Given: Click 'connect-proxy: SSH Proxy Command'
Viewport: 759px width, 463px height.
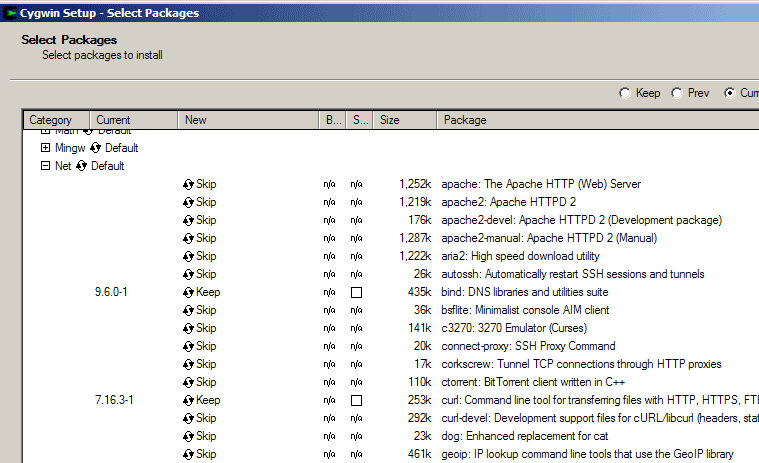Looking at the screenshot, I should pyautogui.click(x=528, y=346).
